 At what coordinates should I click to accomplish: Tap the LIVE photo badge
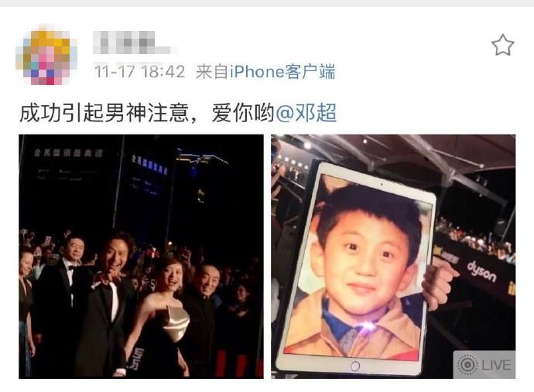coord(484,365)
